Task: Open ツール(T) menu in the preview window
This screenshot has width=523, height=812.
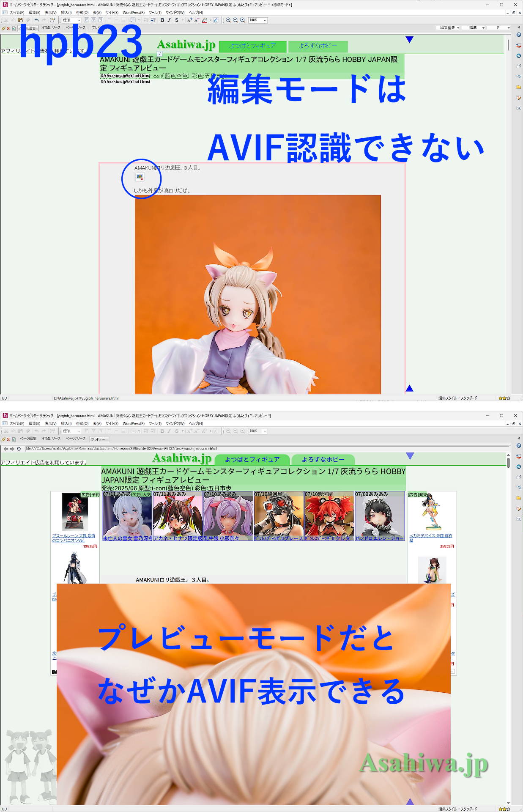Action: tap(155, 423)
